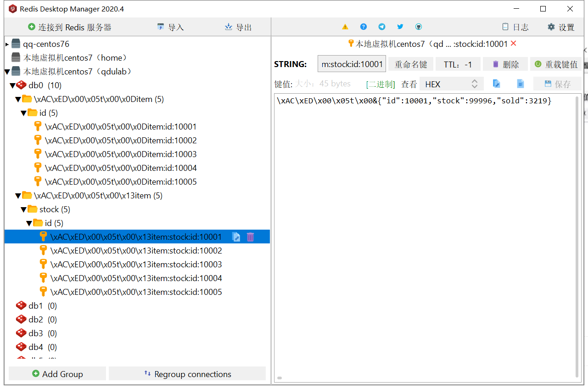Select key x13item:stock:id:10002

[x=136, y=250]
